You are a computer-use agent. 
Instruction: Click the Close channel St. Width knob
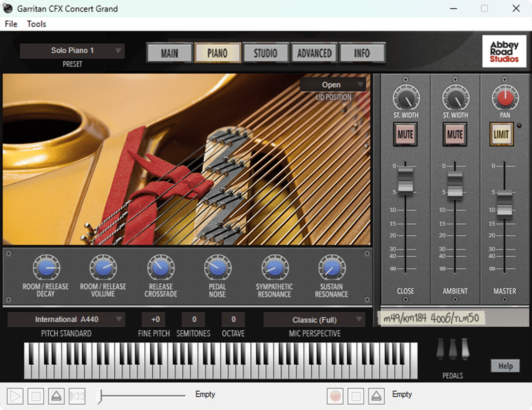point(406,98)
